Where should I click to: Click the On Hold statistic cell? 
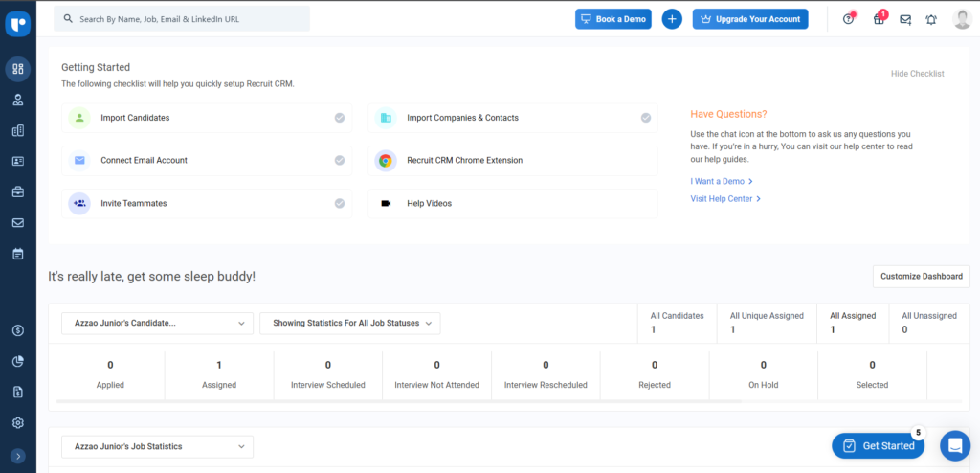(763, 374)
